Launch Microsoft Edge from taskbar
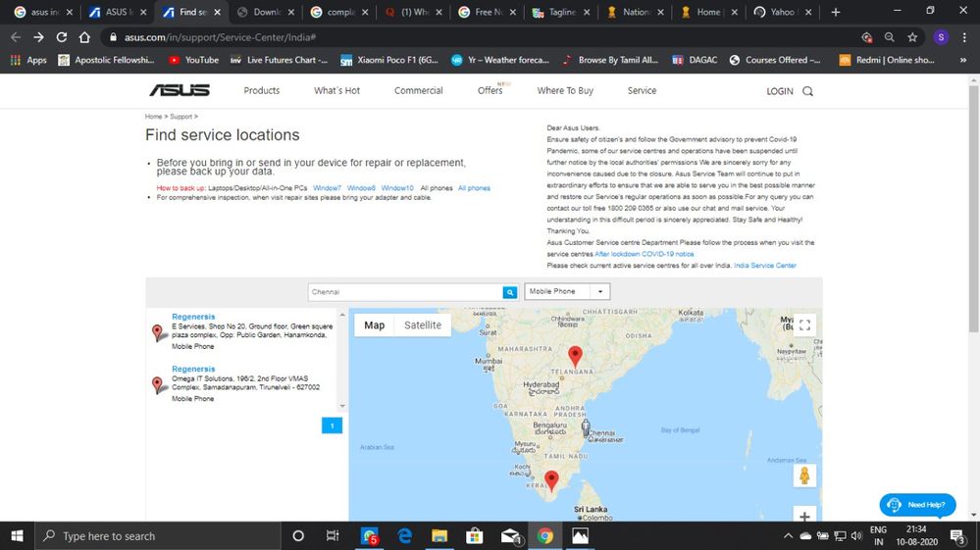Screen dimensions: 980x550 click(x=405, y=535)
